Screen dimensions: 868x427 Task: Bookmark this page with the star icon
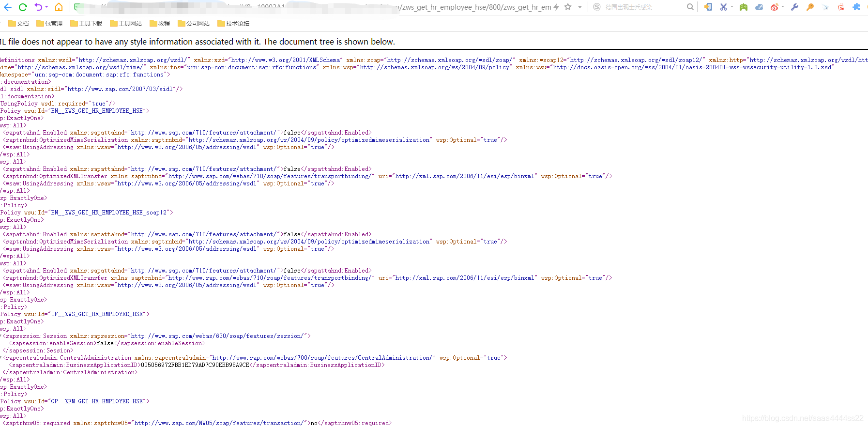coord(568,7)
